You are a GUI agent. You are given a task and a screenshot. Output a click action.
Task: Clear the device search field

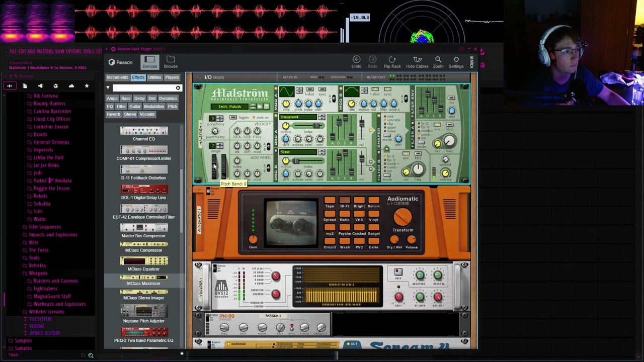(x=178, y=88)
